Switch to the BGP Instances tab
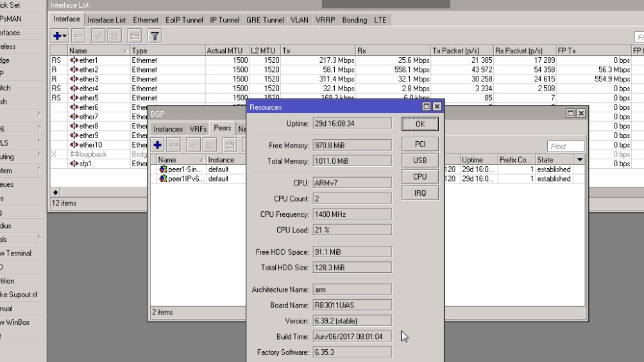Image resolution: width=644 pixels, height=362 pixels. (167, 129)
